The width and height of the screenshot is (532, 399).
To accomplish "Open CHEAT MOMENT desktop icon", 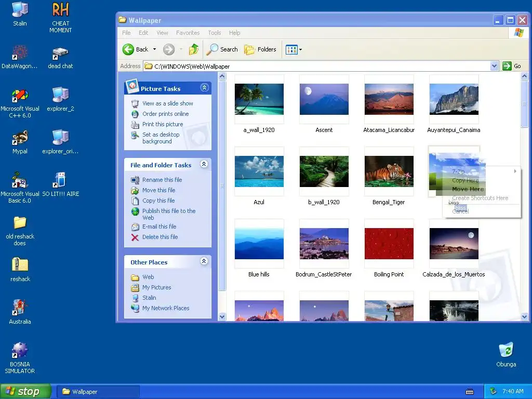I will click(60, 17).
